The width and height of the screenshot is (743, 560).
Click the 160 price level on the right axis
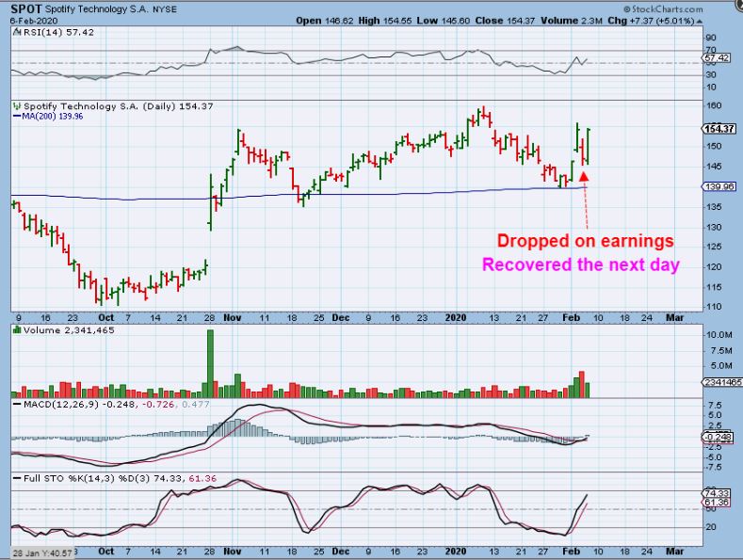point(714,106)
